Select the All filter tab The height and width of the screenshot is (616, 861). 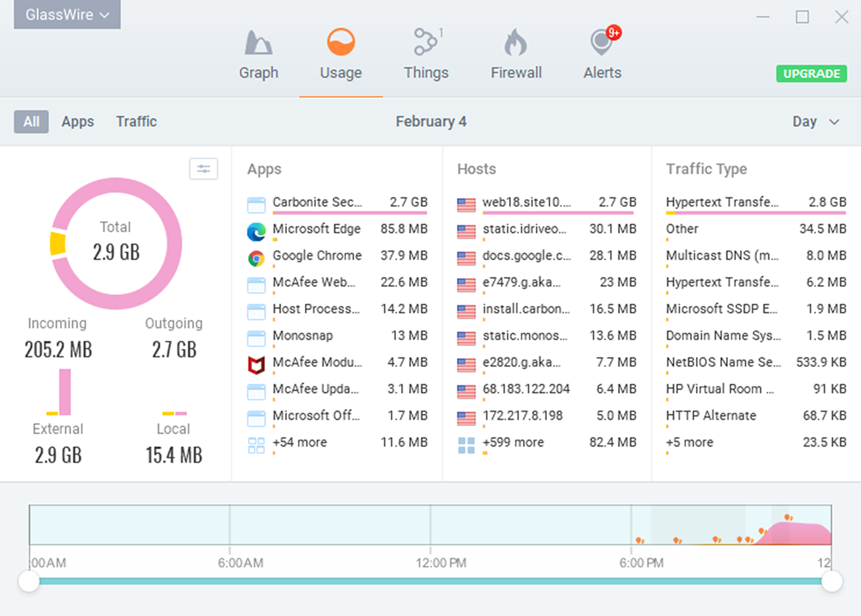[31, 122]
